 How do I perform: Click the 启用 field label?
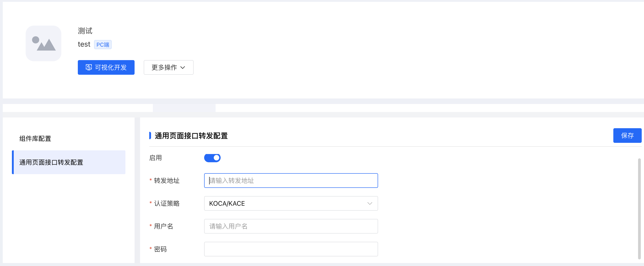(x=155, y=158)
